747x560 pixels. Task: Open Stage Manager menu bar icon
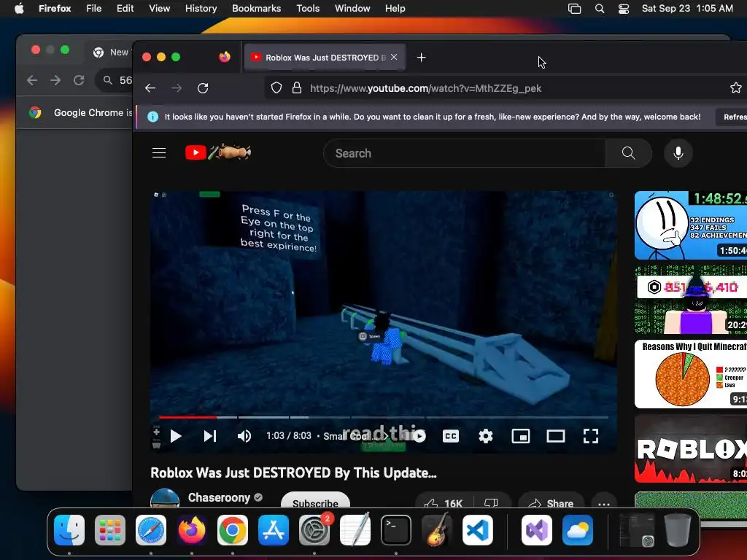[575, 9]
